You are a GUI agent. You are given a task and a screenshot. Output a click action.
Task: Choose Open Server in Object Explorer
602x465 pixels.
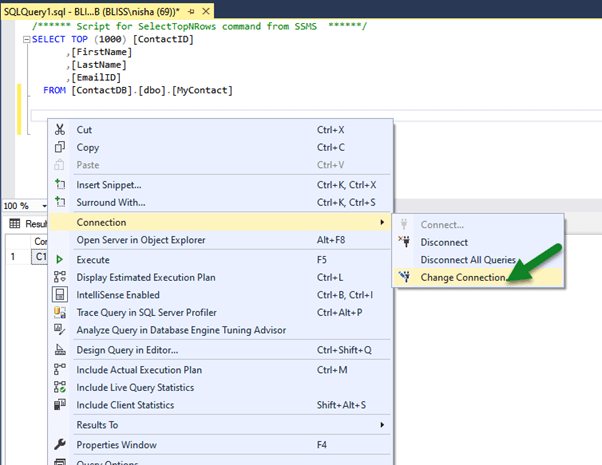(x=141, y=240)
